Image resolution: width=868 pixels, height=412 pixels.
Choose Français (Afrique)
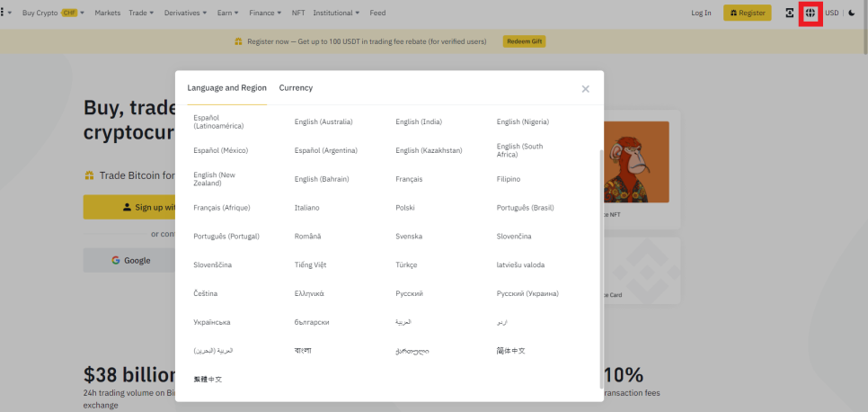(x=222, y=208)
